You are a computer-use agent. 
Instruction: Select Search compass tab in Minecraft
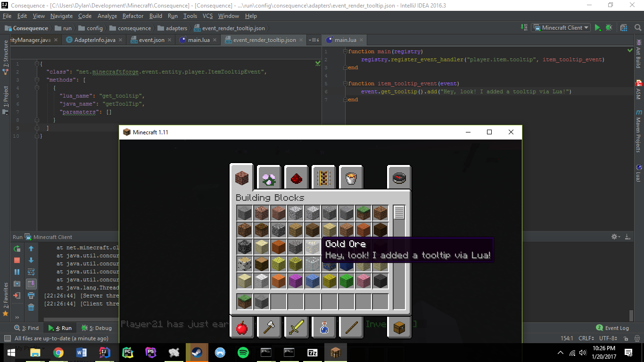coord(399,178)
